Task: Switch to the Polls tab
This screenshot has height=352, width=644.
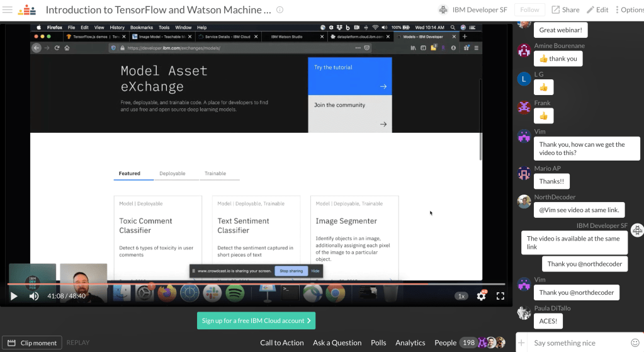Action: click(x=378, y=343)
